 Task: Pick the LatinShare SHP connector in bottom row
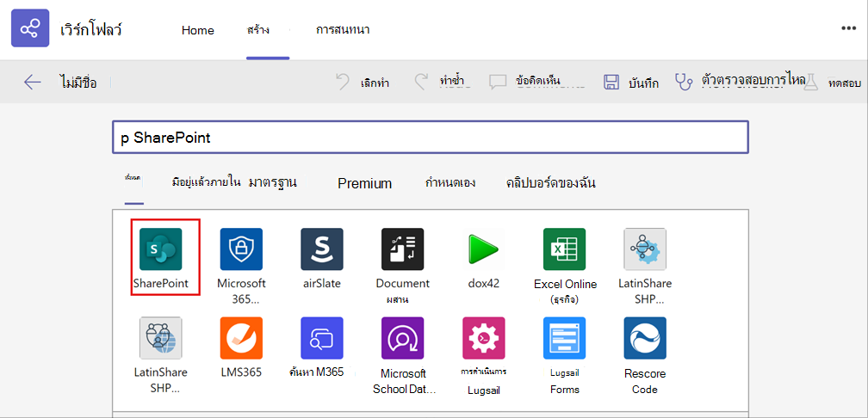160,338
